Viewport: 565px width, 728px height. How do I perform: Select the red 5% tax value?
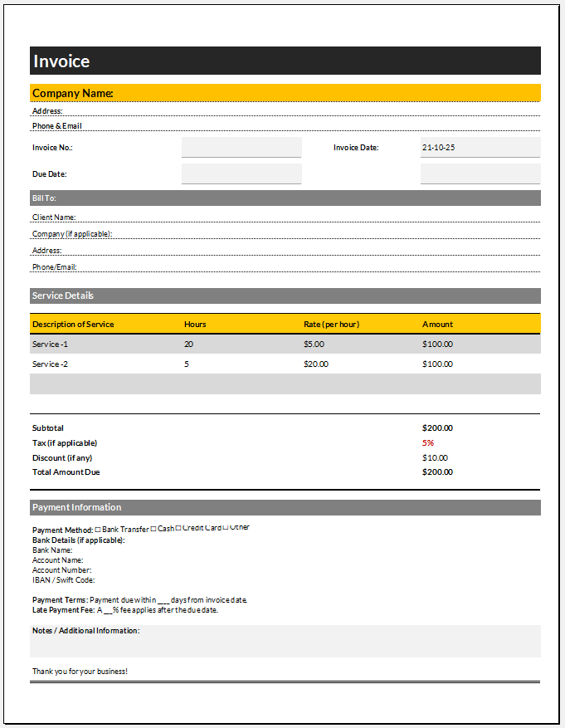428,443
